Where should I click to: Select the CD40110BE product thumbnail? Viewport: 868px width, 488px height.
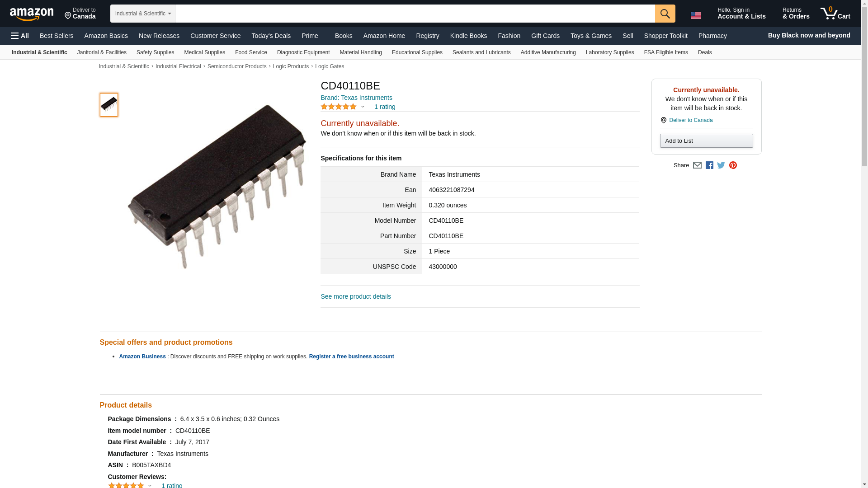[109, 105]
